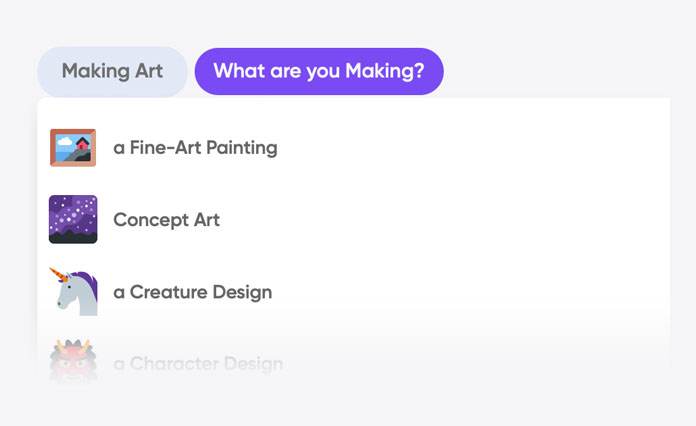Select the Fine-Art Painting picture thumbnail

coord(73,148)
